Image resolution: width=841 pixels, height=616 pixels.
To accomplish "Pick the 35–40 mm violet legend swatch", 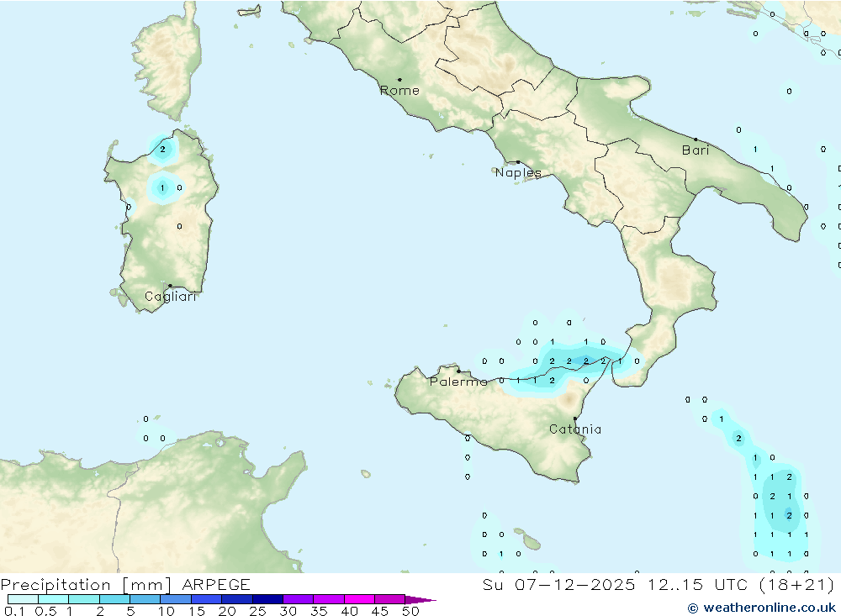I will (x=329, y=599).
